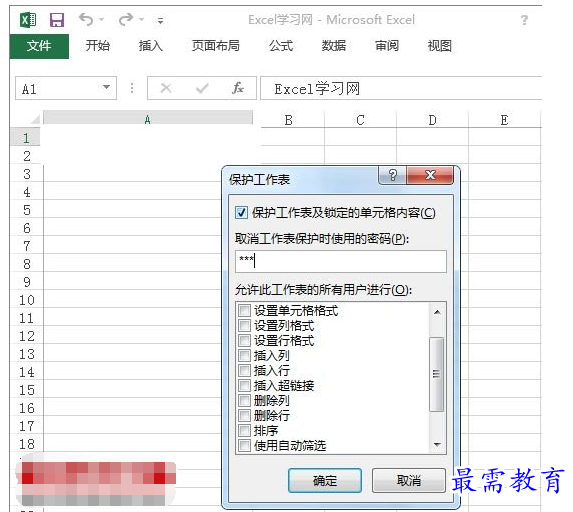Select column D header
This screenshot has width=573, height=512.
[x=432, y=120]
